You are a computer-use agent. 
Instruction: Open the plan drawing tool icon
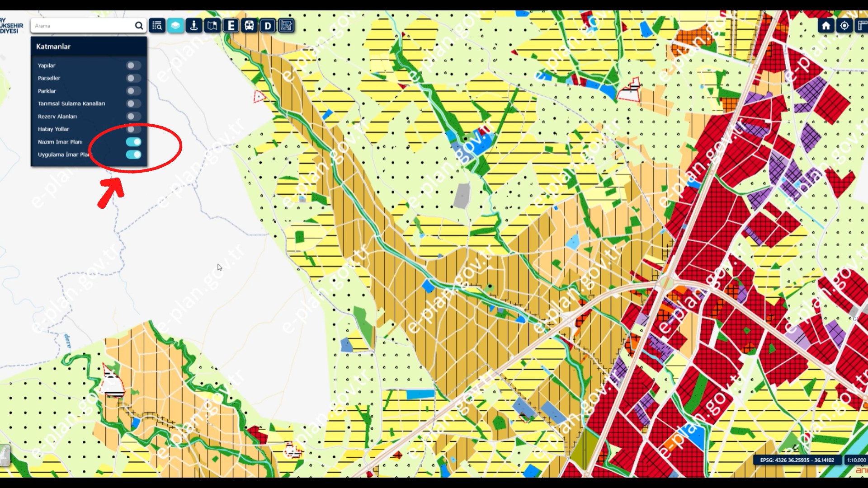286,26
